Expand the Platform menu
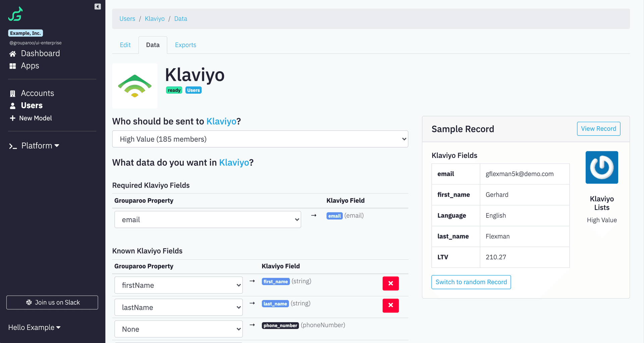644x343 pixels. (x=40, y=146)
